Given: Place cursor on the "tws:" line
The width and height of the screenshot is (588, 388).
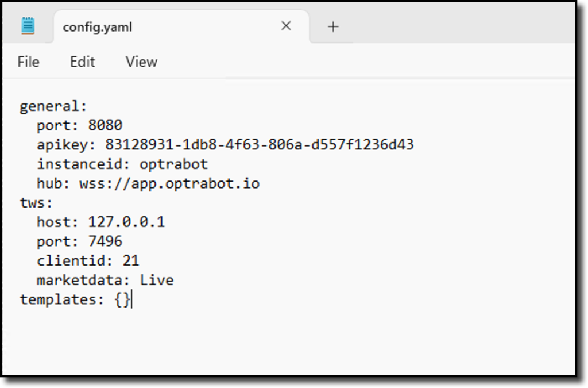Looking at the screenshot, I should point(36,203).
